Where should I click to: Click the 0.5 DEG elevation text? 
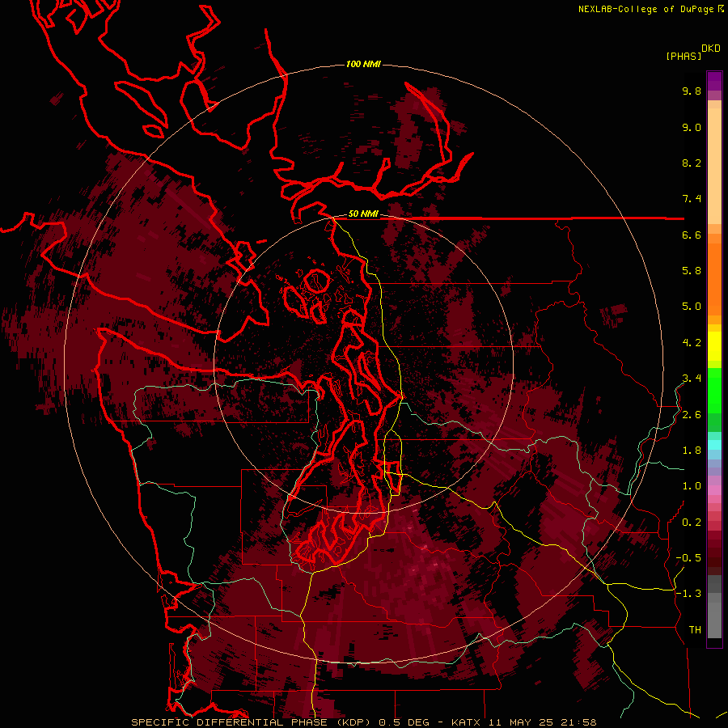tap(404, 722)
